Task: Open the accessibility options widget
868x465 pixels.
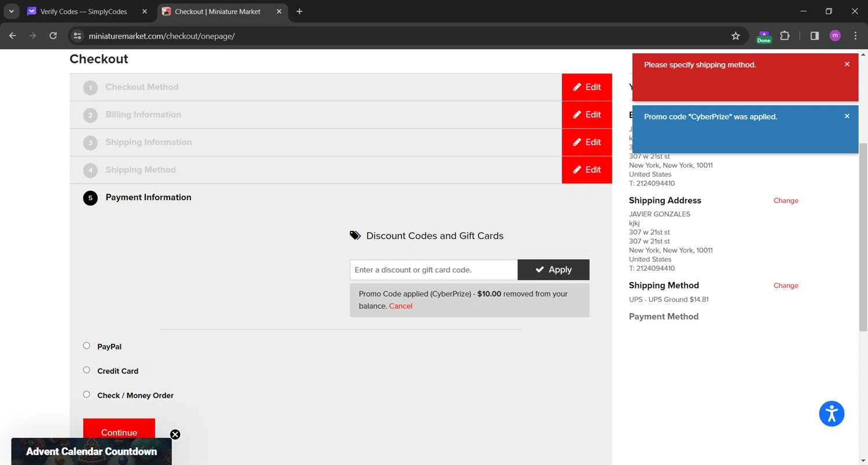Action: pos(832,414)
